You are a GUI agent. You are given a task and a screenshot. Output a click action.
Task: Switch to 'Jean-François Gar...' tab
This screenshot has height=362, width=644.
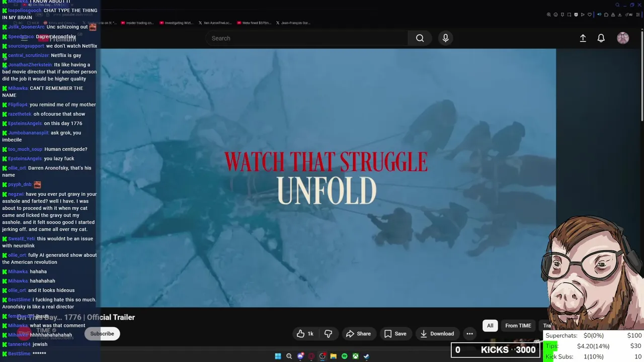pos(293,23)
